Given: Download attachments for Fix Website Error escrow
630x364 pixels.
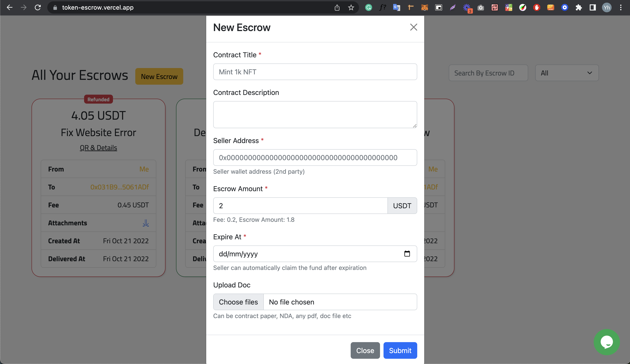Looking at the screenshot, I should tap(145, 223).
